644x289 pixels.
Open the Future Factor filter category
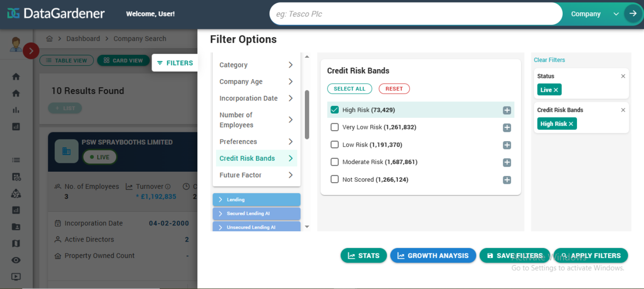click(x=256, y=175)
